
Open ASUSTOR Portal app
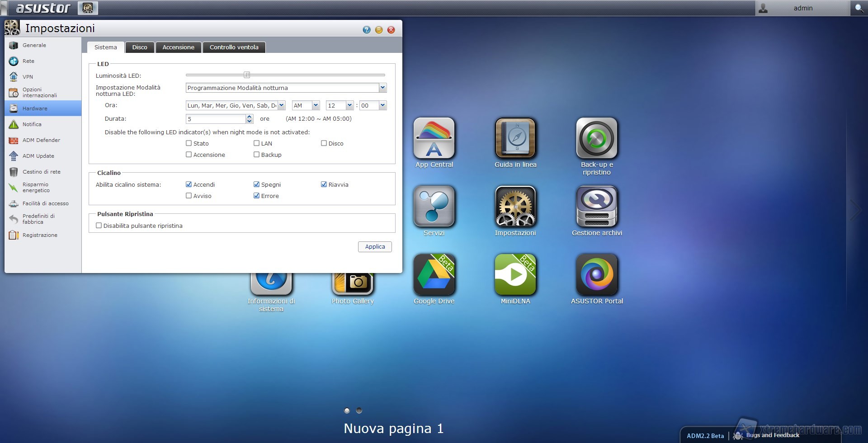[x=597, y=274]
